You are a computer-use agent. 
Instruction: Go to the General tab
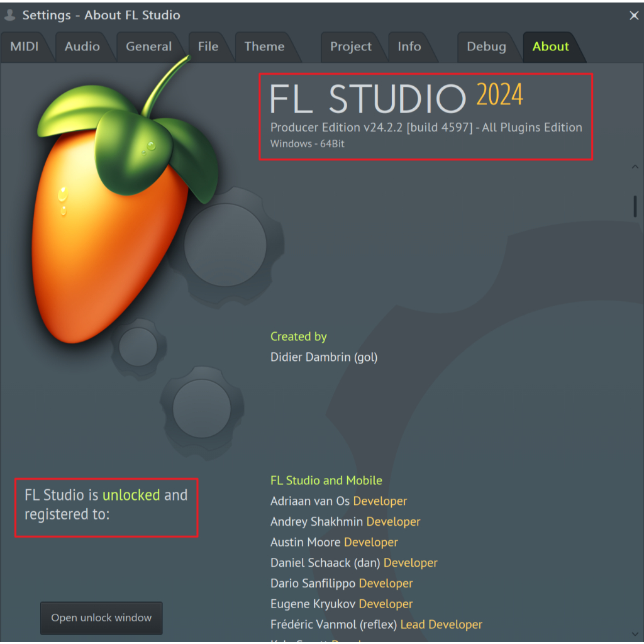148,47
